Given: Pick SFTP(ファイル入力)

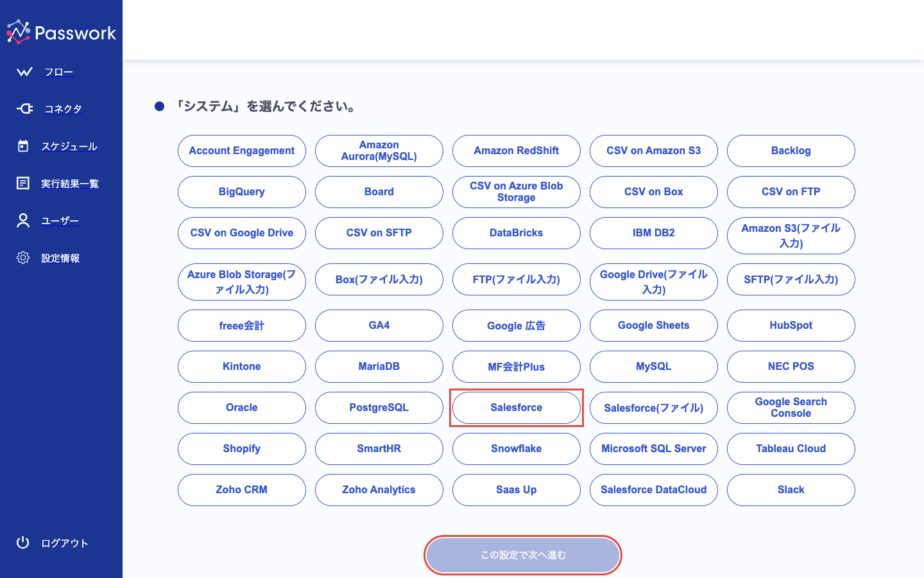Looking at the screenshot, I should [x=791, y=279].
